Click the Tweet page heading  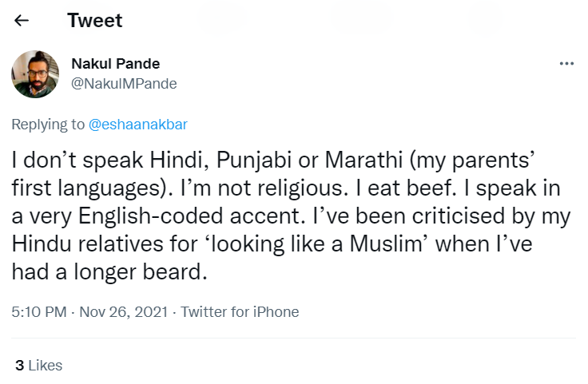[94, 22]
